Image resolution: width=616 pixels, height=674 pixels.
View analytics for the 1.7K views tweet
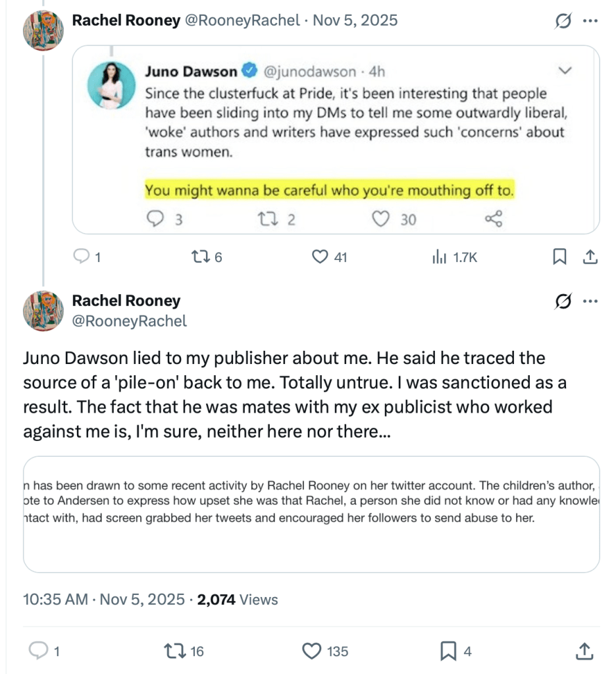[439, 257]
